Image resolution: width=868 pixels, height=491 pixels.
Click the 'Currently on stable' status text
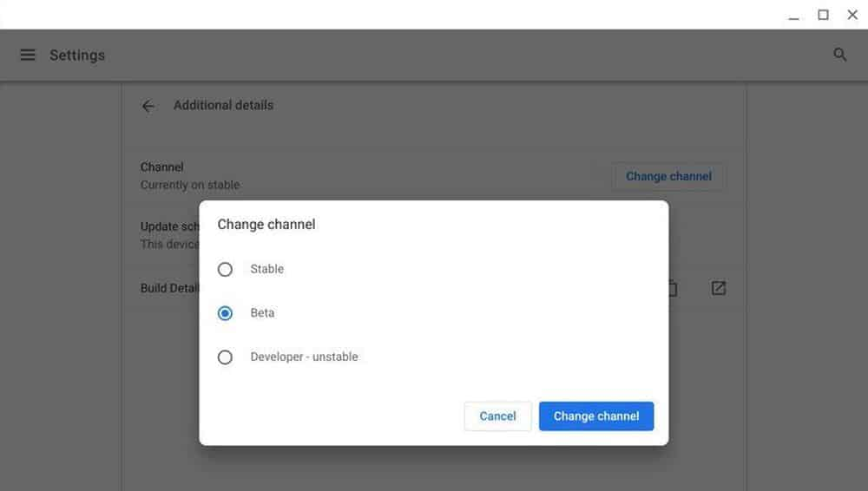tap(190, 185)
